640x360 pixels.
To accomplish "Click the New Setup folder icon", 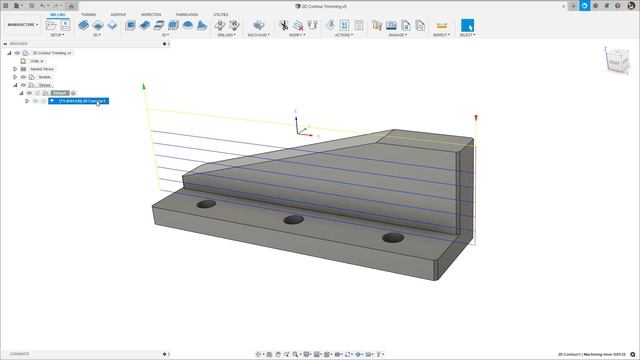I will (51, 25).
